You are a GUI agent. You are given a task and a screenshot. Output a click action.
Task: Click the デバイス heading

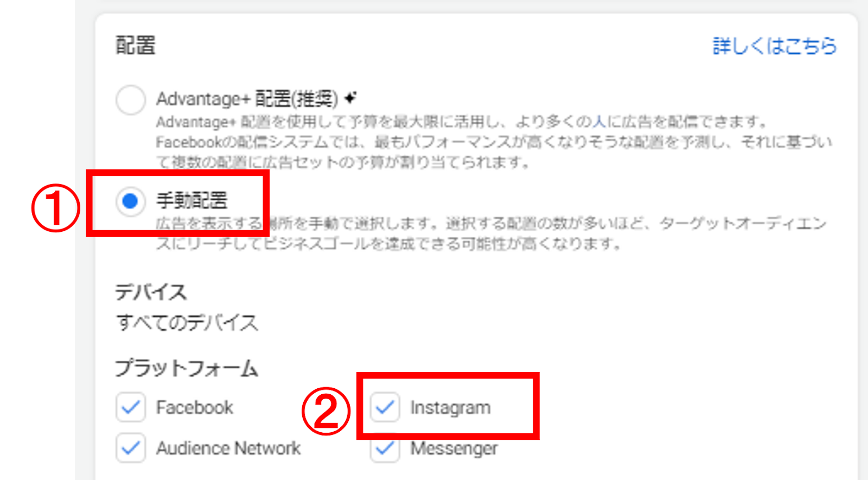click(x=151, y=293)
